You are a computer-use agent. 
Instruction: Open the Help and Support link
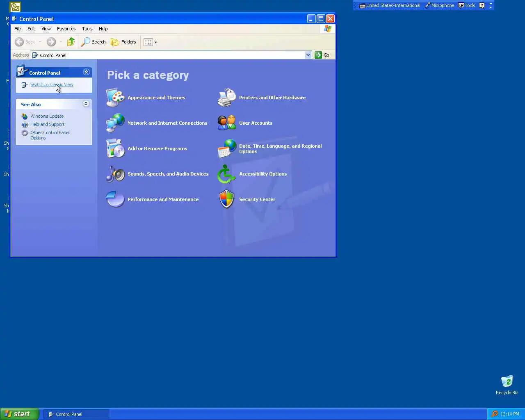click(x=47, y=124)
